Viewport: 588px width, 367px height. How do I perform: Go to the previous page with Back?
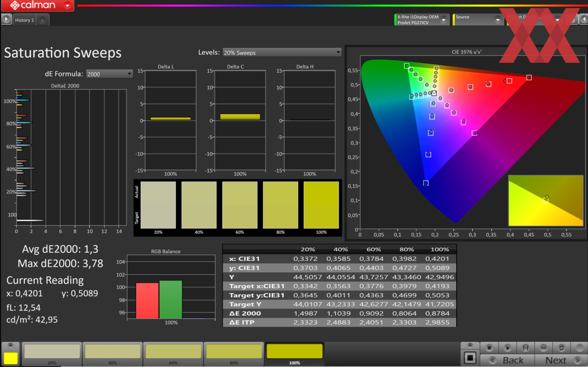[x=507, y=360]
